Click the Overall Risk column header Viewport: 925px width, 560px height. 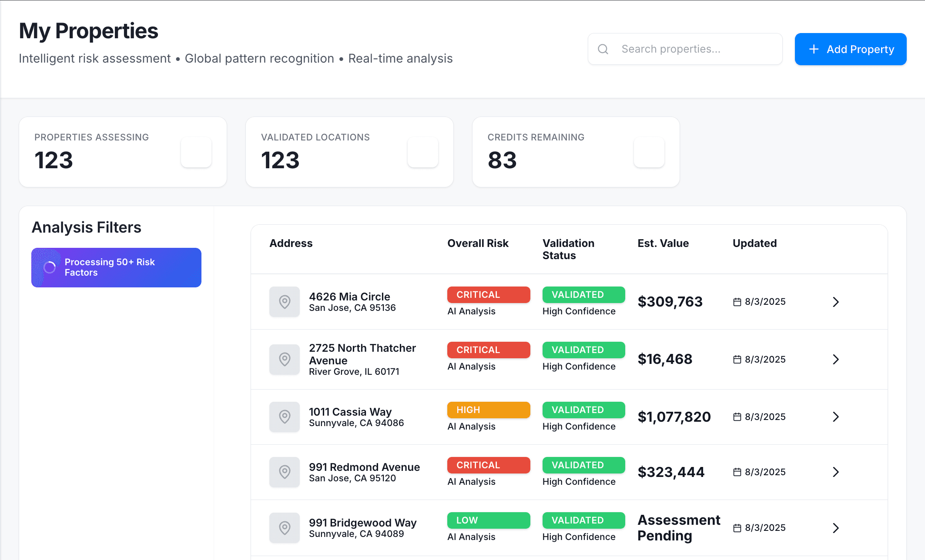click(477, 243)
